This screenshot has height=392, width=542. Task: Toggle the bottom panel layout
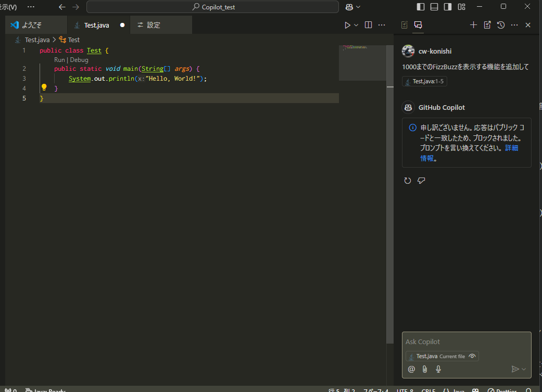click(434, 7)
